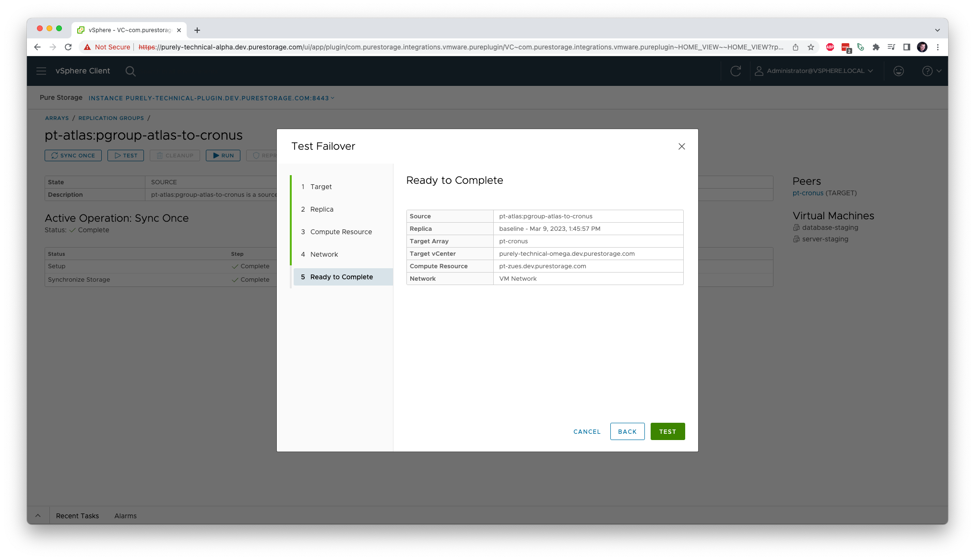Go back with the BACK button
This screenshot has width=975, height=560.
[x=627, y=431]
